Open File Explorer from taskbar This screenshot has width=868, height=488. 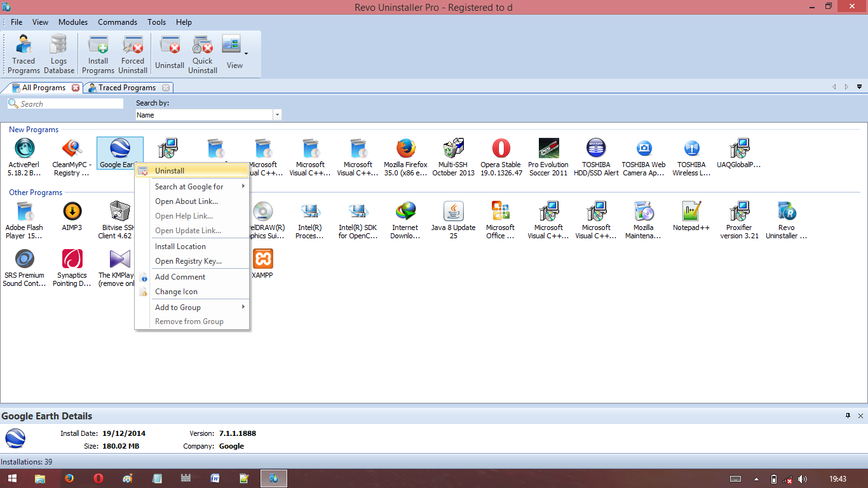coord(40,478)
